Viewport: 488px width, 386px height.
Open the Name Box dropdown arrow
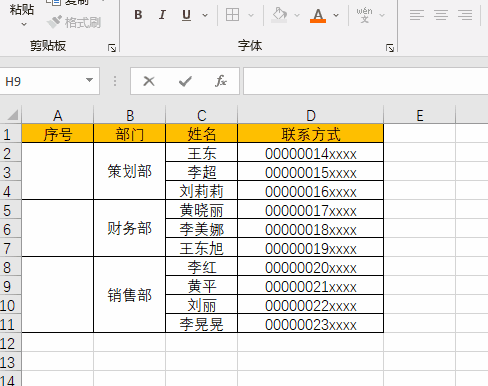click(x=89, y=80)
